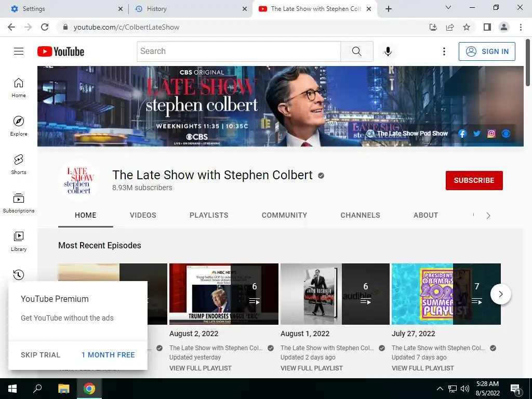
Task: Click the page vertical scrollbar
Action: [528, 63]
